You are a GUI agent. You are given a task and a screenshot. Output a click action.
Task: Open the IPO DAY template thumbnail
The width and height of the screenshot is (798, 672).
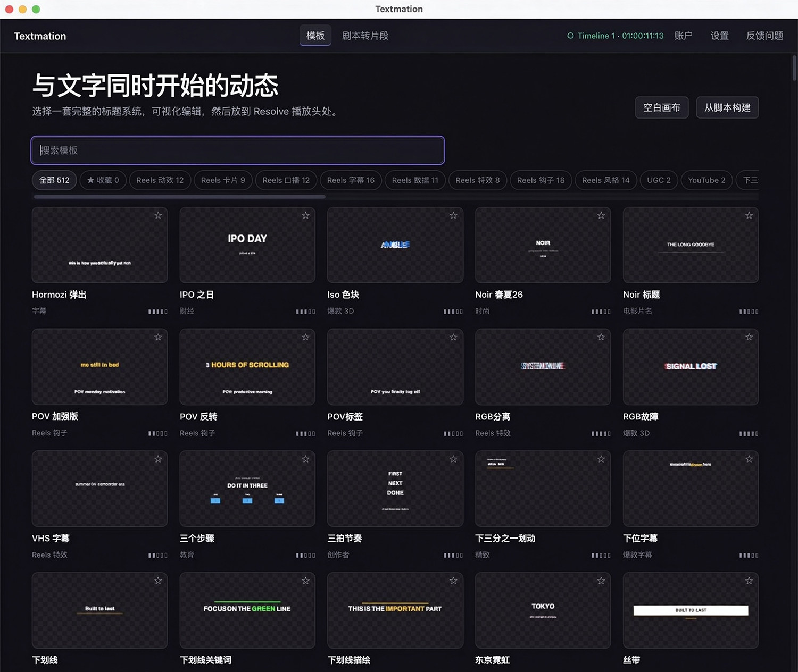pyautogui.click(x=247, y=245)
